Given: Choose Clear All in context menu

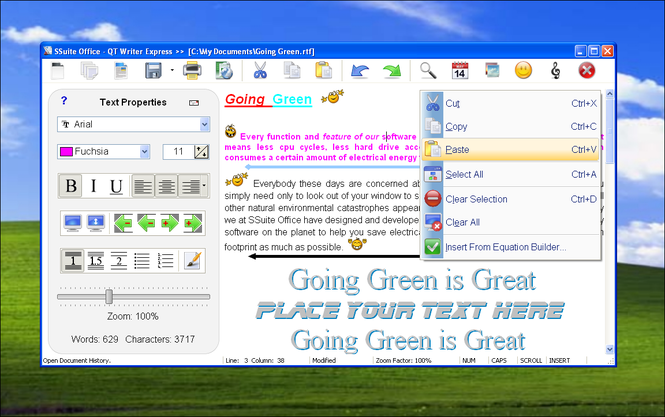Looking at the screenshot, I should (x=511, y=222).
